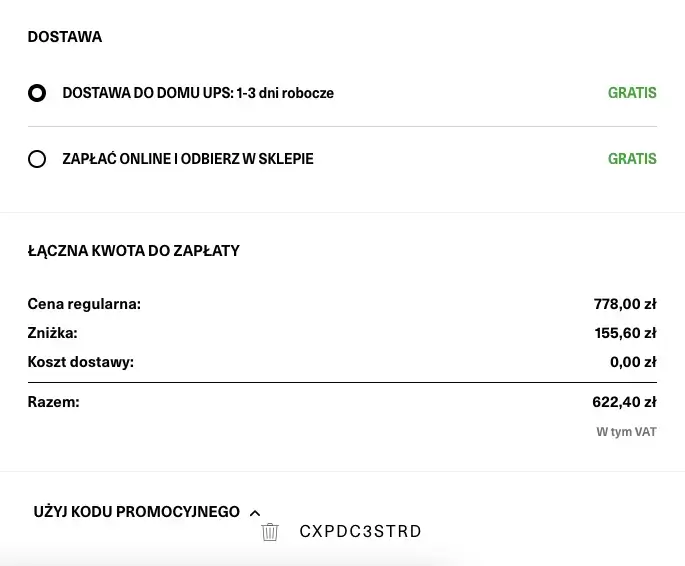Click the UŻYJ KODU PROMOCYJNEGO label

[136, 512]
